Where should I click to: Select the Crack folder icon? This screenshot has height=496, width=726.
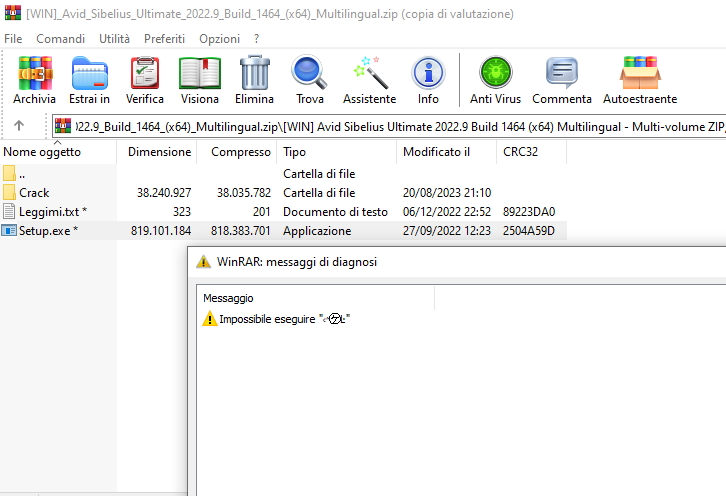point(9,192)
